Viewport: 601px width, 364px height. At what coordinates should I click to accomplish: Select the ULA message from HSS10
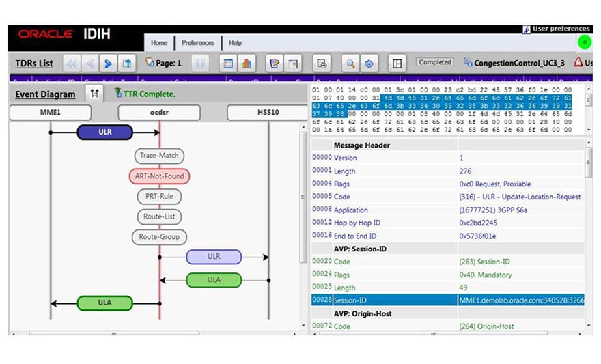pos(214,280)
